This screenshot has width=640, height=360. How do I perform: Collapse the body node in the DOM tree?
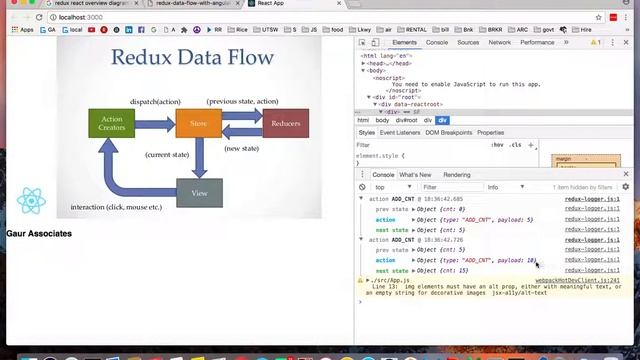coord(363,71)
